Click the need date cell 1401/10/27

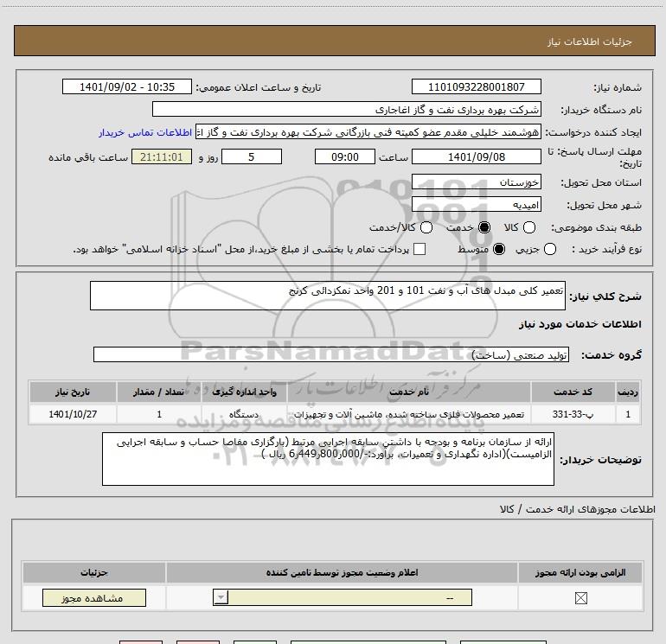click(x=73, y=414)
